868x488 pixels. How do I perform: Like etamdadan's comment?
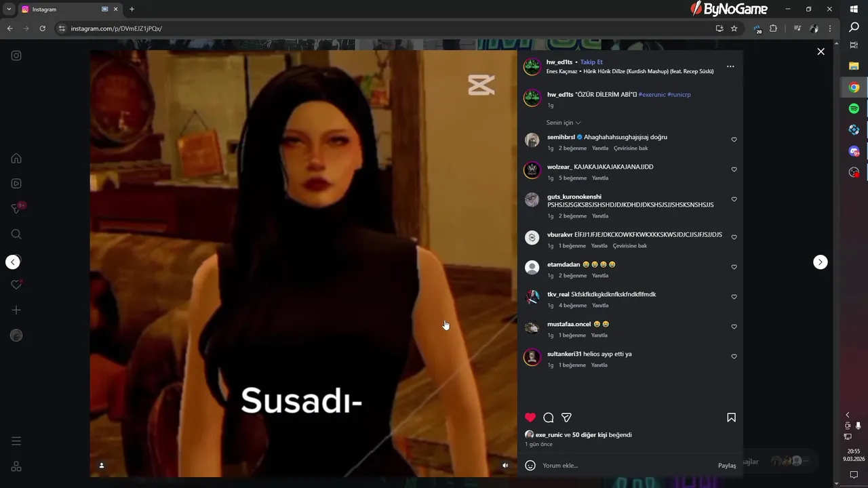pos(734,267)
